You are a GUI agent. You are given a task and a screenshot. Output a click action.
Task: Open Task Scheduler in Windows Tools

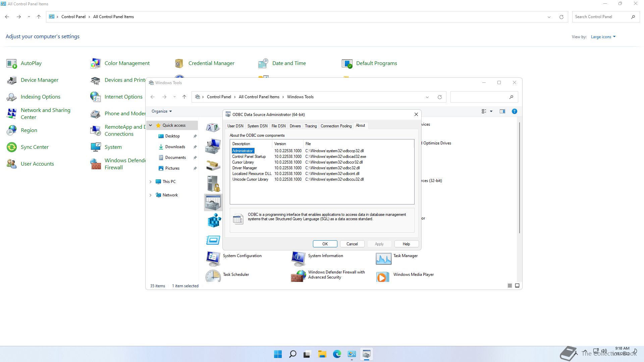point(227,276)
